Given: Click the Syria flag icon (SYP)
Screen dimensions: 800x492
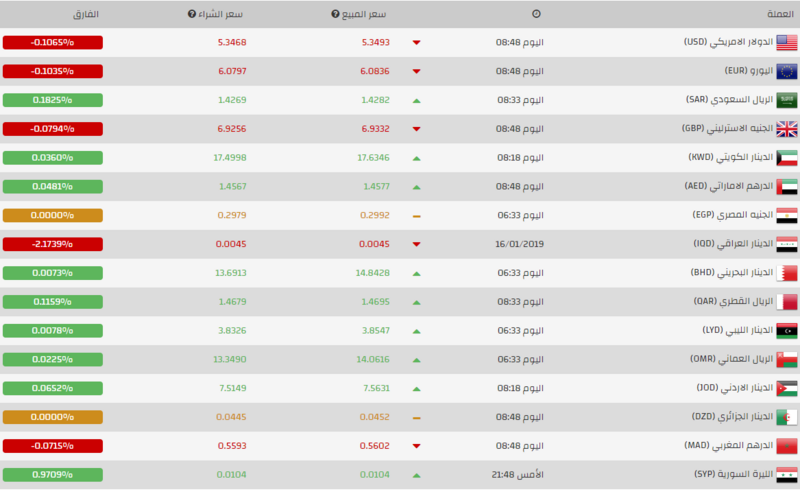Looking at the screenshot, I should click(x=787, y=475).
